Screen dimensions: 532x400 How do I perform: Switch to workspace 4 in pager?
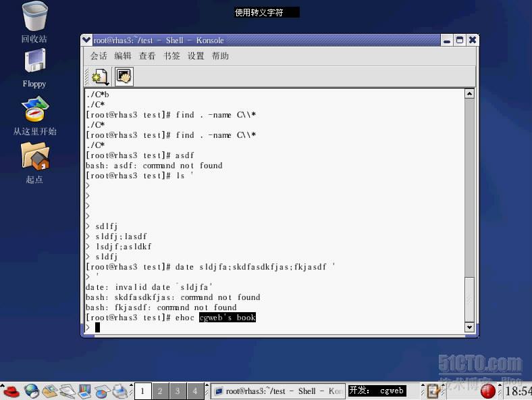click(x=194, y=391)
